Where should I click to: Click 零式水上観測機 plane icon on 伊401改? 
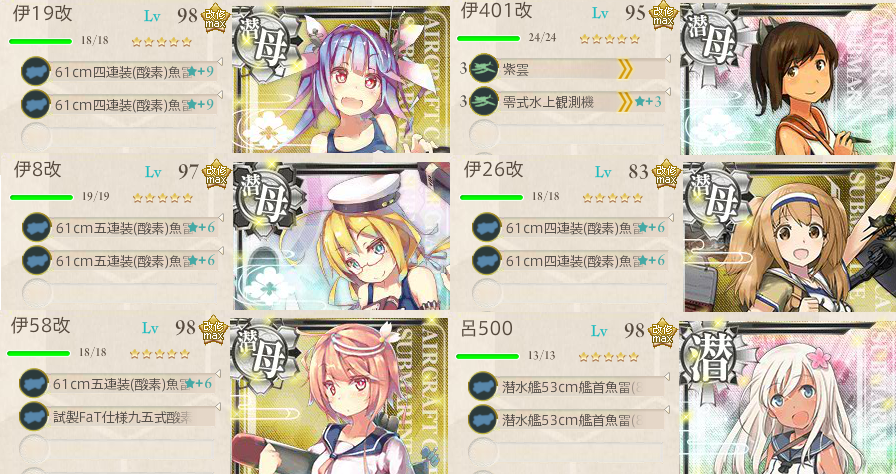pos(484,102)
